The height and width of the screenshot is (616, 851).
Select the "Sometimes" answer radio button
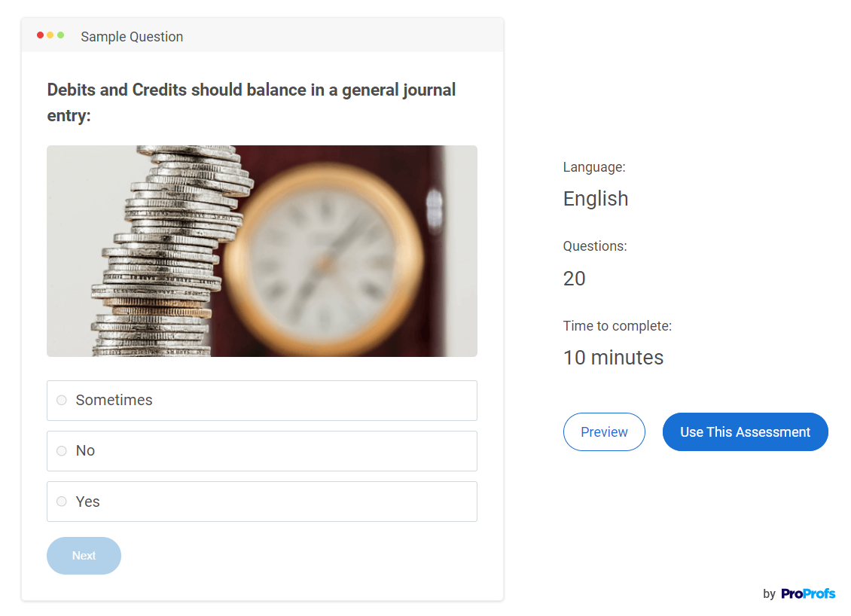point(62,400)
